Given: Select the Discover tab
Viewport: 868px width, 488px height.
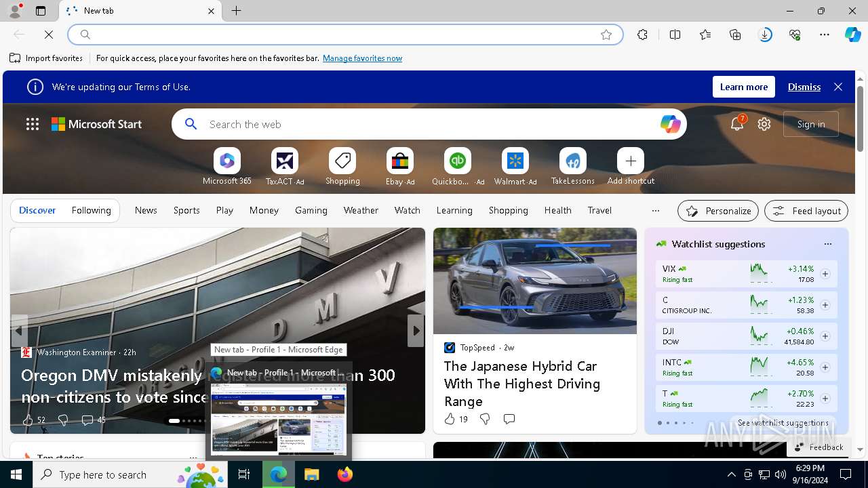Looking at the screenshot, I should (x=37, y=211).
